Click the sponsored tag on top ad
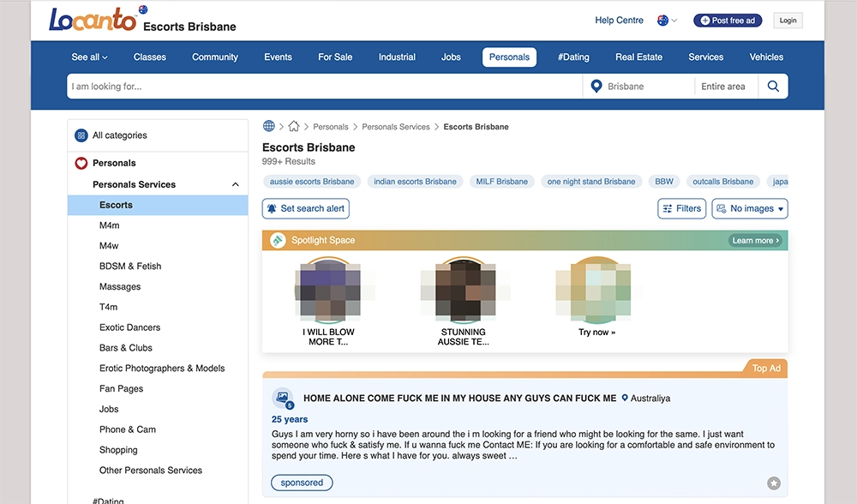The image size is (857, 504). pos(302,483)
